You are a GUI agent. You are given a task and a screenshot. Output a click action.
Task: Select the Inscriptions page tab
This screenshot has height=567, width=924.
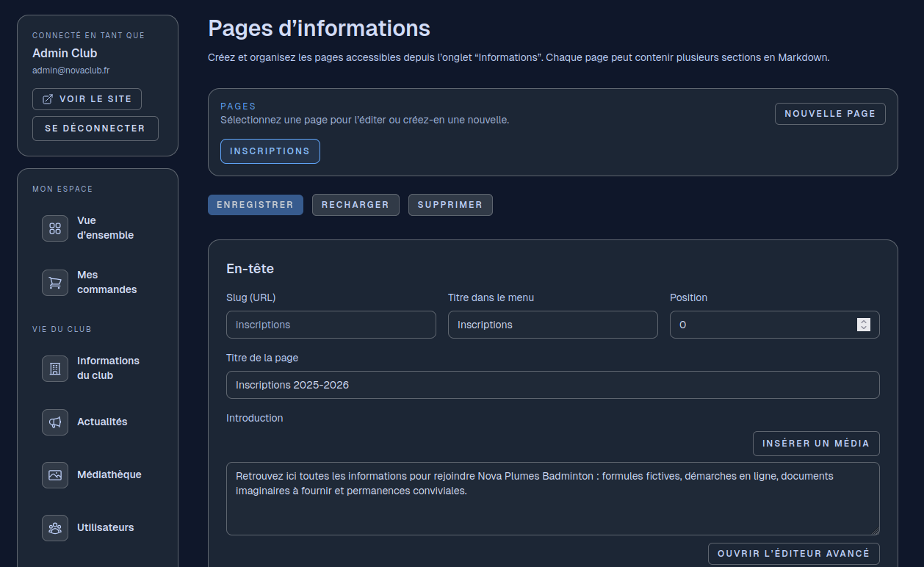click(x=270, y=151)
